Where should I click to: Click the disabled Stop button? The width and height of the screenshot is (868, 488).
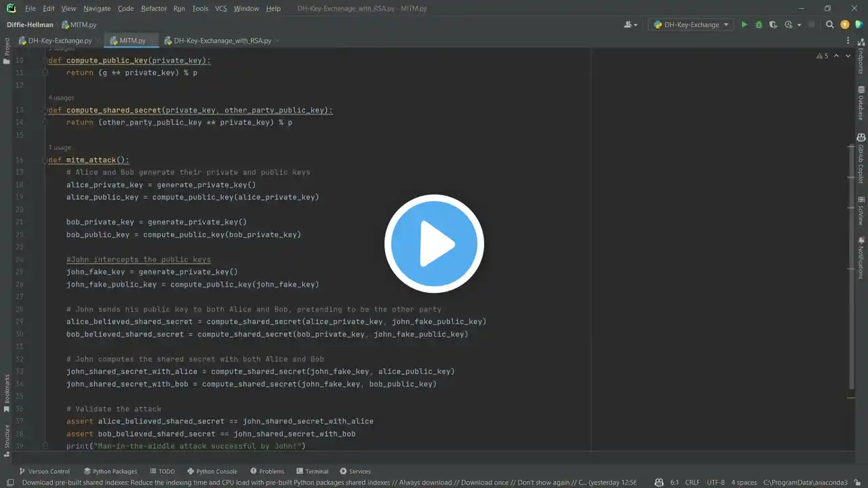coord(811,24)
